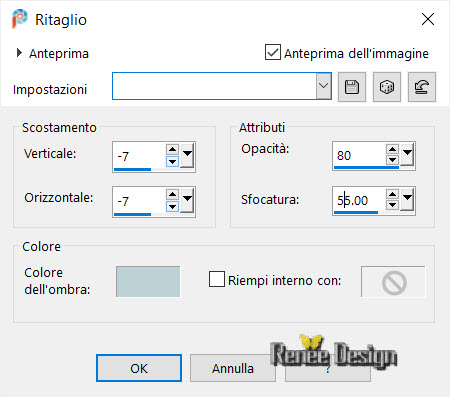Confirm with the OK button
The width and height of the screenshot is (450, 397).
[x=139, y=368]
